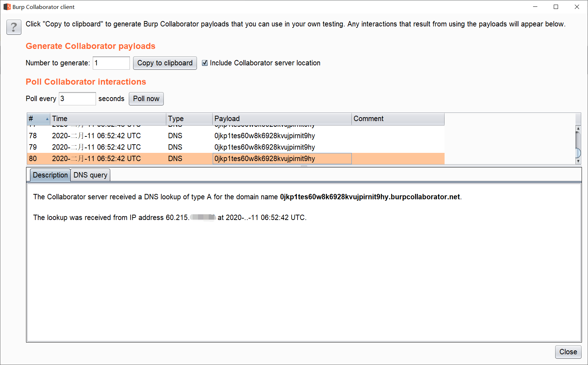The width and height of the screenshot is (588, 365).
Task: Sort table by Payload column header
Action: tap(282, 119)
